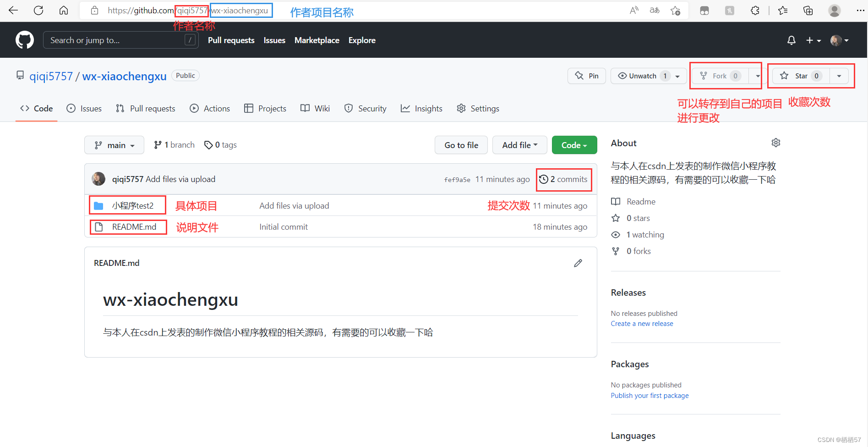
Task: Open the Add file dropdown
Action: (x=520, y=145)
